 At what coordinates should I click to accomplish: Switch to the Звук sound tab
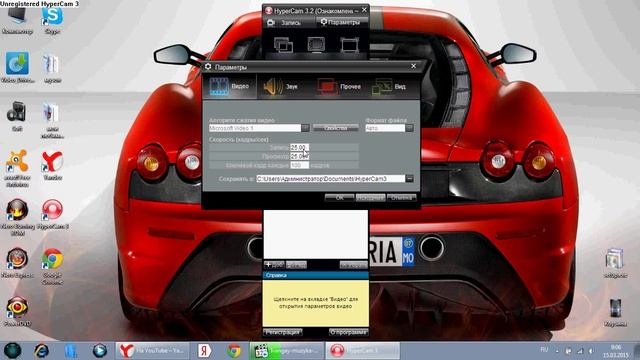281,87
